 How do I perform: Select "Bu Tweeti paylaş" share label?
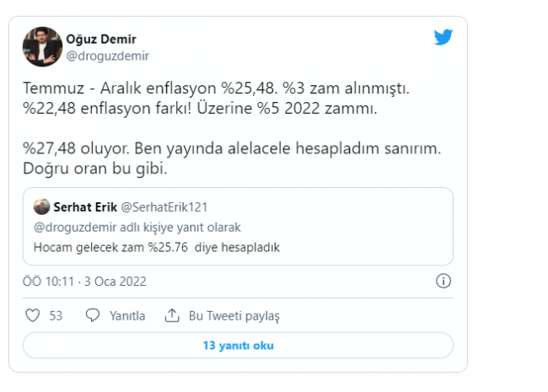[234, 315]
